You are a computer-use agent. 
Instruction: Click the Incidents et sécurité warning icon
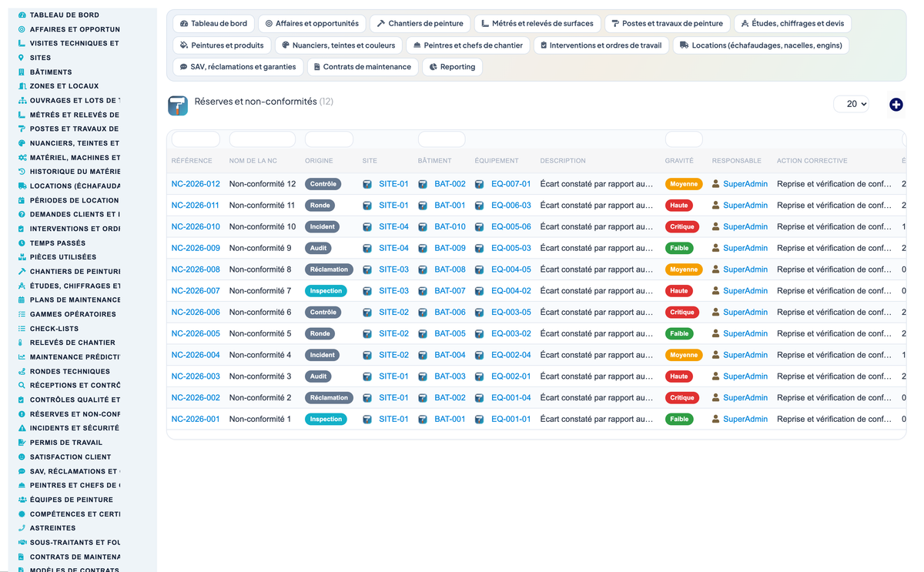coord(22,428)
